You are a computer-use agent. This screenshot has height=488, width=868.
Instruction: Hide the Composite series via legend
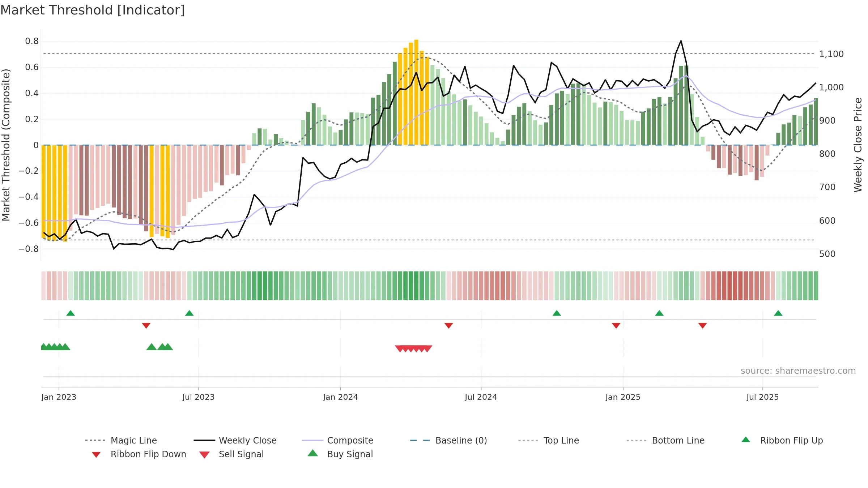point(337,440)
